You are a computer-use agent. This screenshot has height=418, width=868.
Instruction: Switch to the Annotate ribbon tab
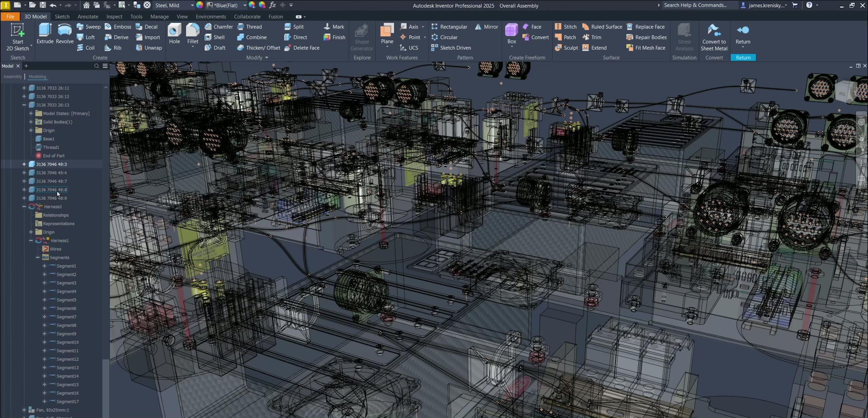(x=88, y=17)
